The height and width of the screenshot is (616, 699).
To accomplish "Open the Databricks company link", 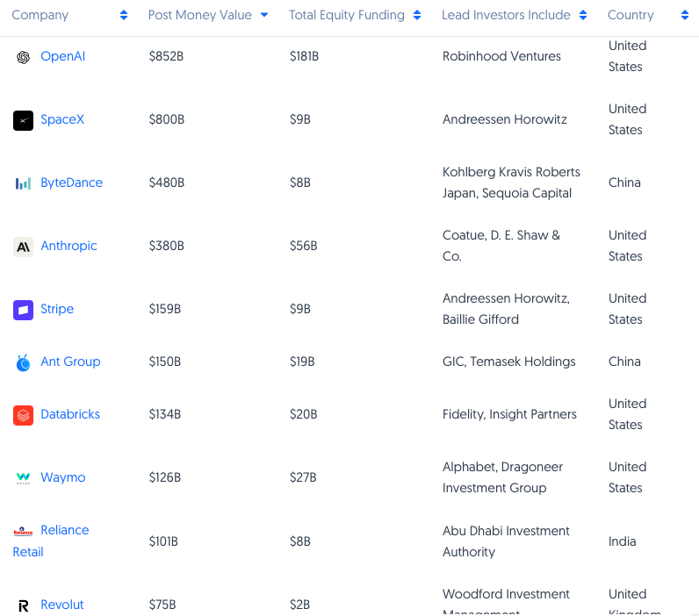I will pos(70,415).
